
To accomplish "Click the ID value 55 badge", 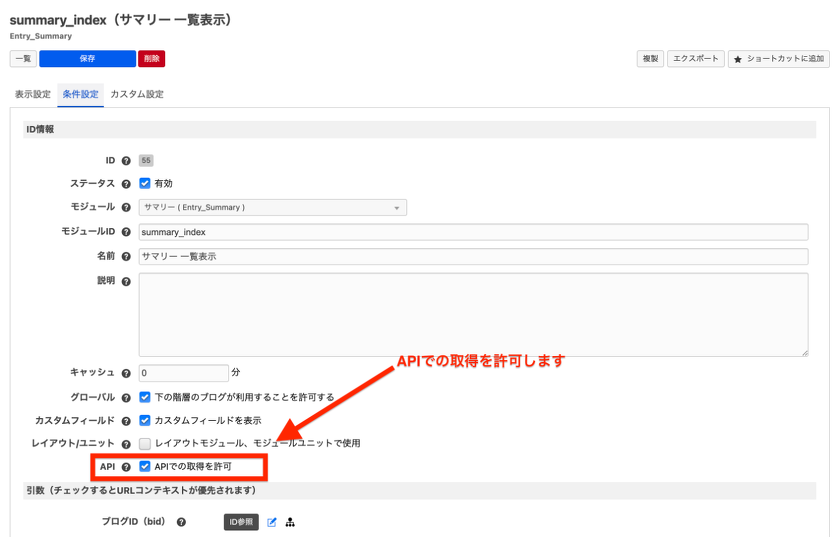I will tap(146, 160).
